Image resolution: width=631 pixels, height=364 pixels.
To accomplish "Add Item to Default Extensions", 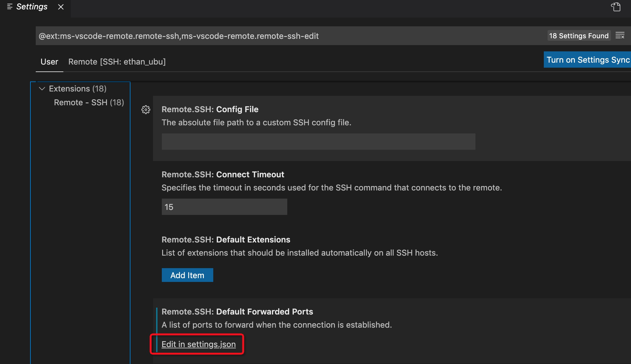I will pyautogui.click(x=187, y=275).
